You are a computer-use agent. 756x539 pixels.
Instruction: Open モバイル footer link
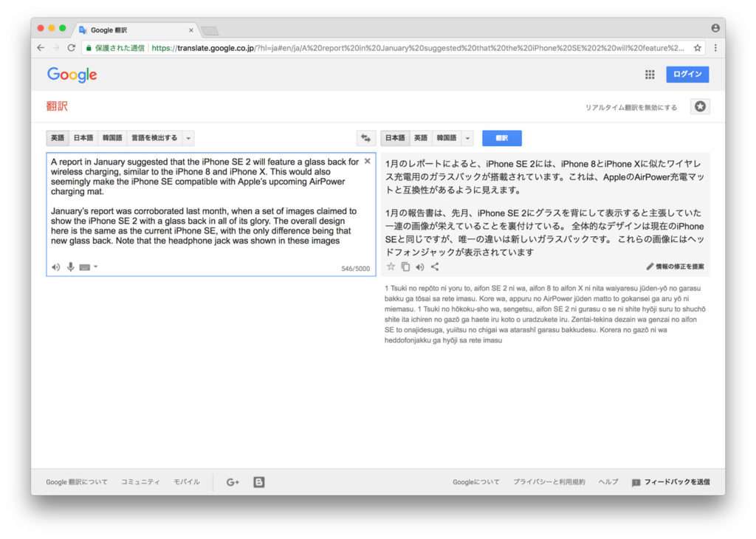tap(187, 481)
